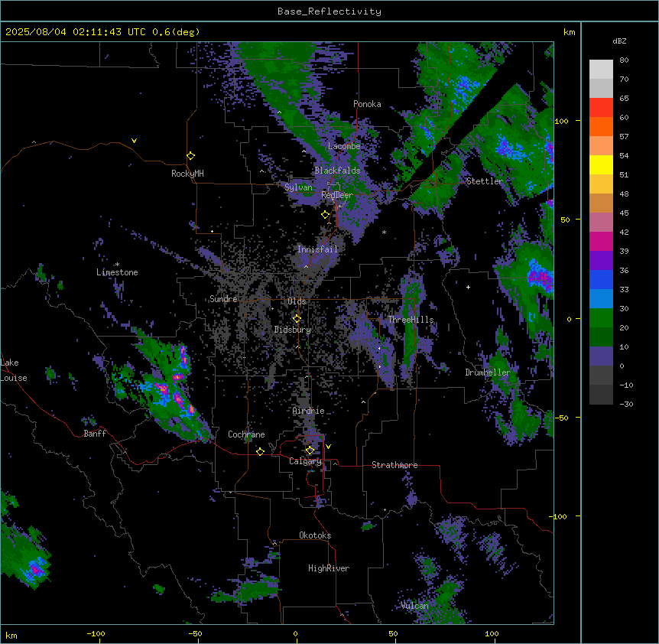Click the yellow V marker north of RockyMH
This screenshot has width=659, height=644.
point(134,141)
